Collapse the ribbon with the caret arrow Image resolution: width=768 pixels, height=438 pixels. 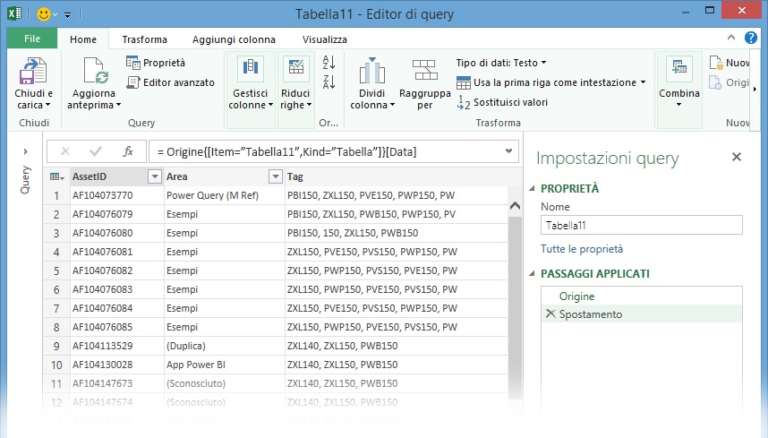click(731, 37)
